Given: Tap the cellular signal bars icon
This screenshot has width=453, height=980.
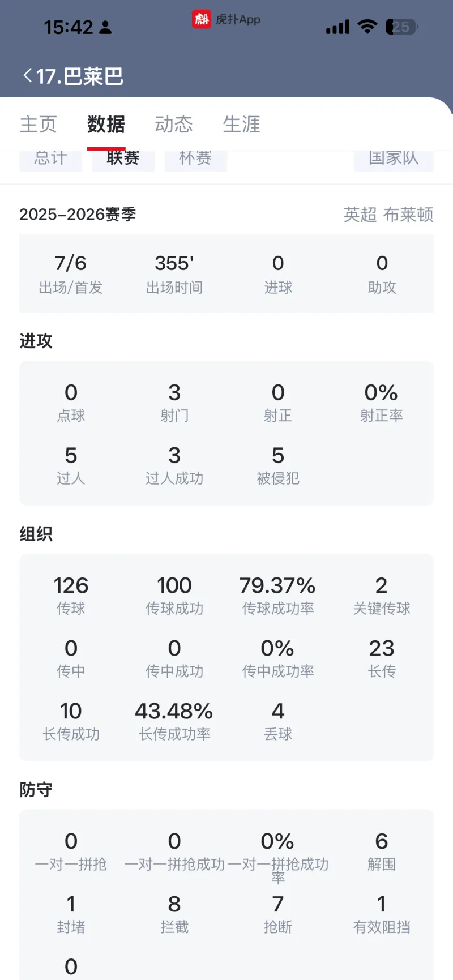Looking at the screenshot, I should [337, 27].
